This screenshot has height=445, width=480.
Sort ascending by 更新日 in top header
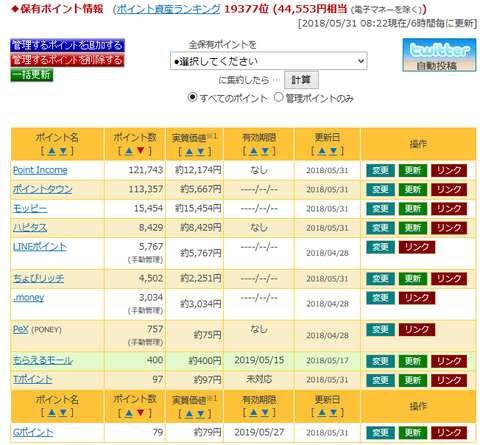click(322, 151)
